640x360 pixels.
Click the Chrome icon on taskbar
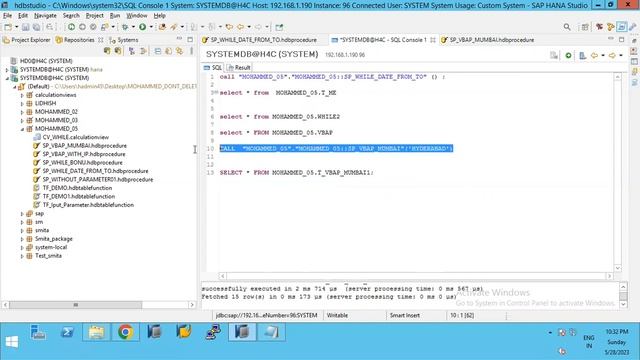point(125,332)
